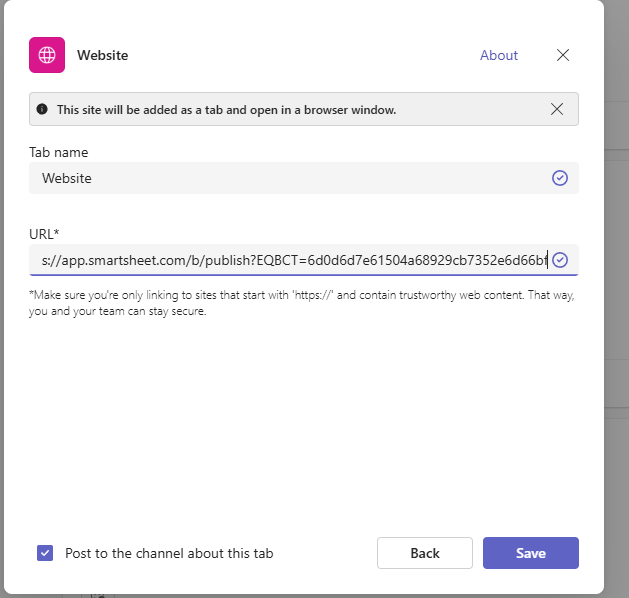Close the Website dialog with the X
This screenshot has width=629, height=598.
point(563,55)
